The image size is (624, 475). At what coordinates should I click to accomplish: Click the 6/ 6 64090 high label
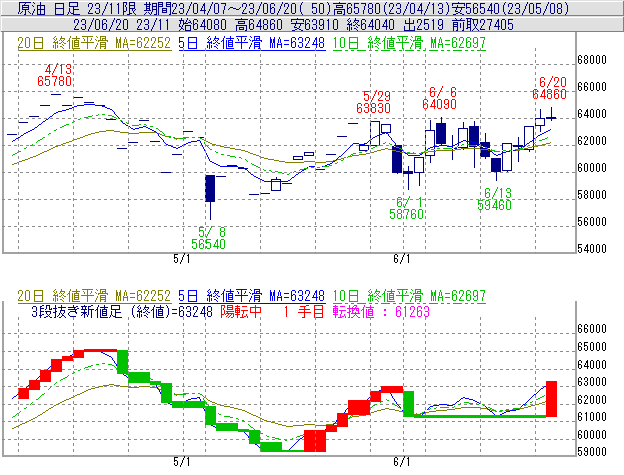439,98
